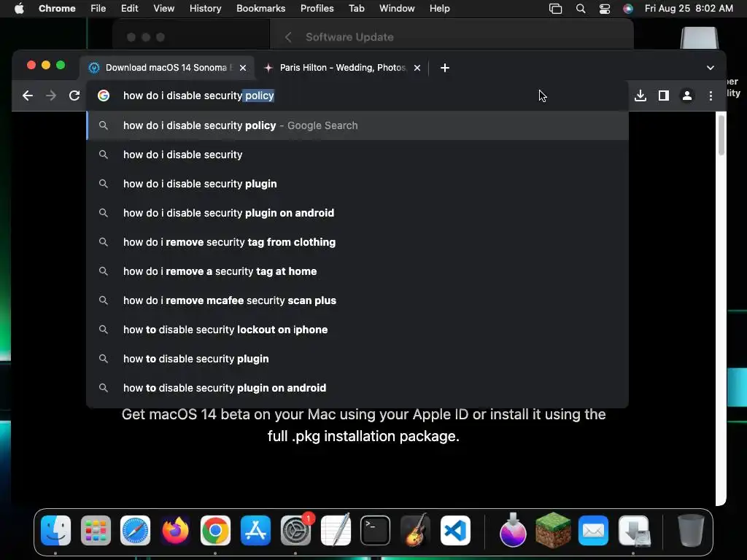Click the Stage Manager menu bar icon
Image resolution: width=747 pixels, height=560 pixels.
555,9
